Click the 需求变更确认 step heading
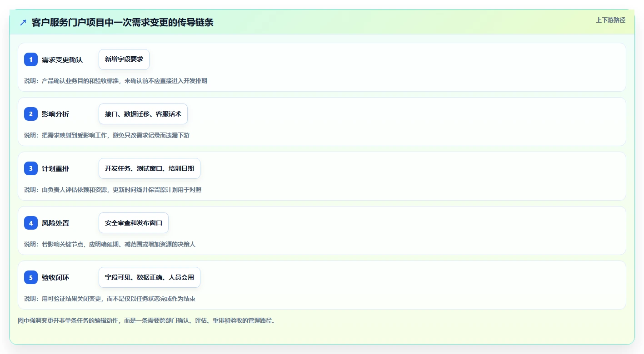This screenshot has width=644, height=354. (62, 59)
